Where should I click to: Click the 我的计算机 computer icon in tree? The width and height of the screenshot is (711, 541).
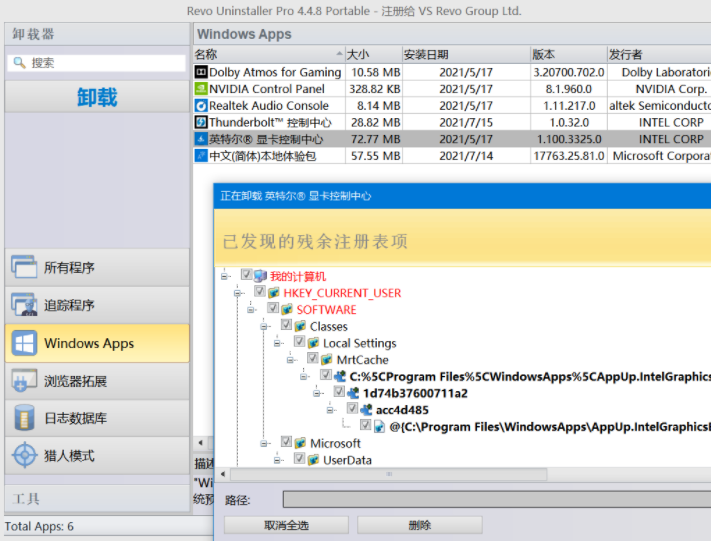coord(260,276)
